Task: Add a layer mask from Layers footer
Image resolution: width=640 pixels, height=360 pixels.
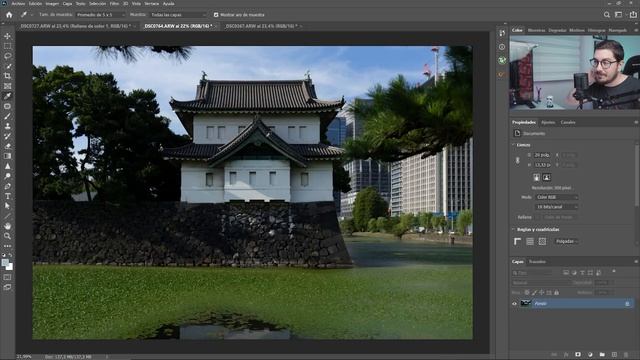Action: [x=578, y=355]
